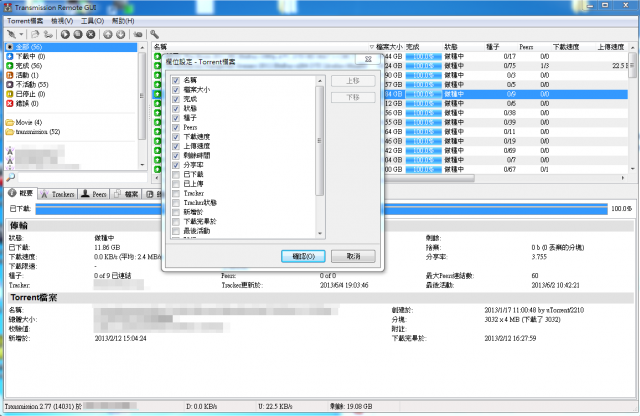The image size is (640, 416).
Task: Check the Tracker column checkbox
Action: 176,193
